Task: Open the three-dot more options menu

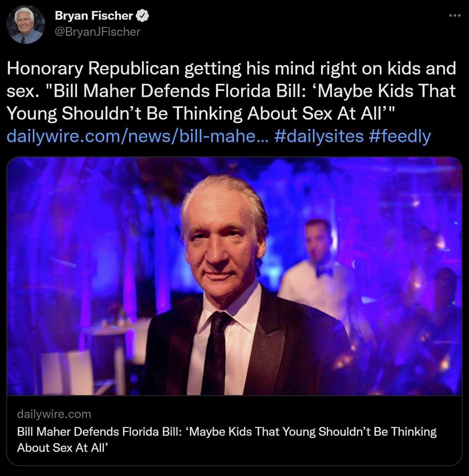Action: 454,15
